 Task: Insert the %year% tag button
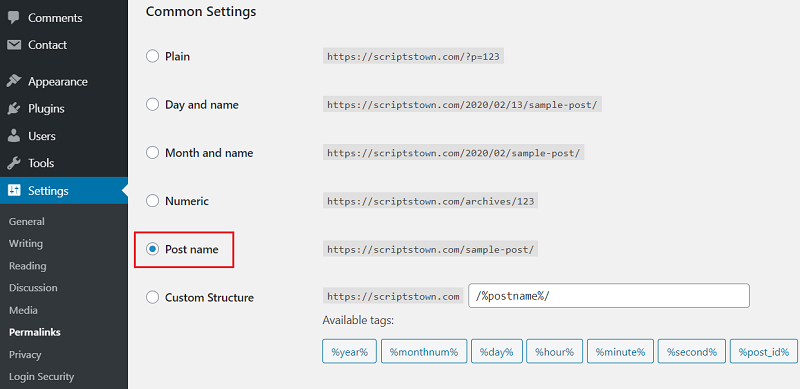[349, 352]
